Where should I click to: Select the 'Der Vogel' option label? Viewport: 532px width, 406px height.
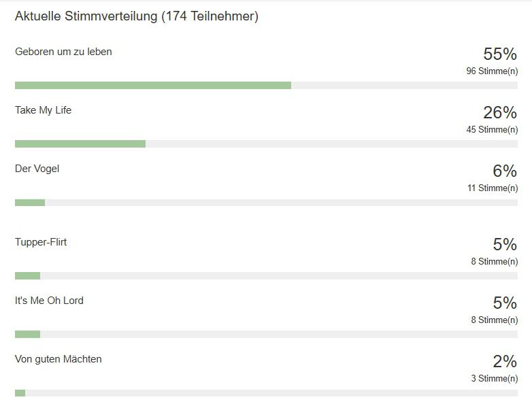(37, 169)
